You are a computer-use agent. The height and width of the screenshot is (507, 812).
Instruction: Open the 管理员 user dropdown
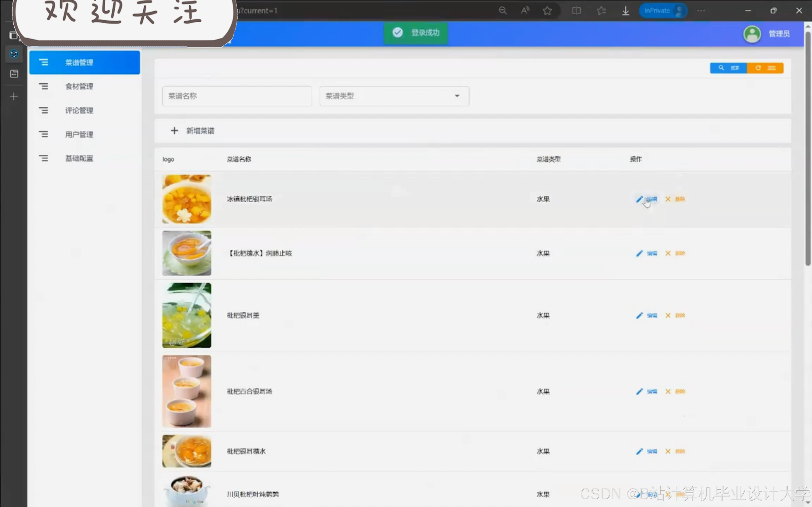pyautogui.click(x=779, y=34)
